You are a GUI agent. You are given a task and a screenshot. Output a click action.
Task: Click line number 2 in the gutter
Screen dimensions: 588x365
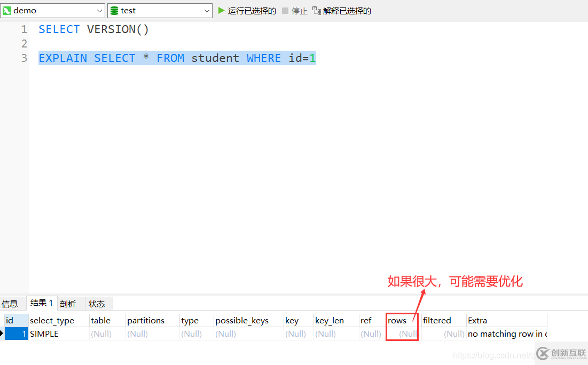tap(24, 44)
